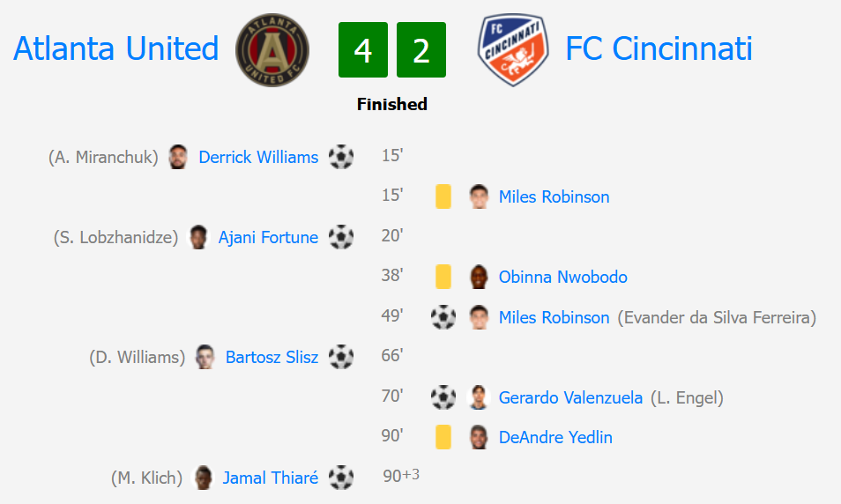Click the yellow card icon at 38'
Screen dimensions: 841x504
tap(443, 277)
